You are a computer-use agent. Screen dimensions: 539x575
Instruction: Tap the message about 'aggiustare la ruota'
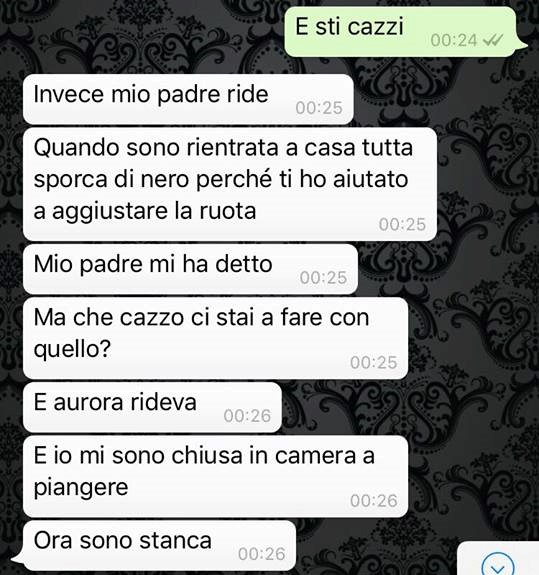click(x=230, y=184)
